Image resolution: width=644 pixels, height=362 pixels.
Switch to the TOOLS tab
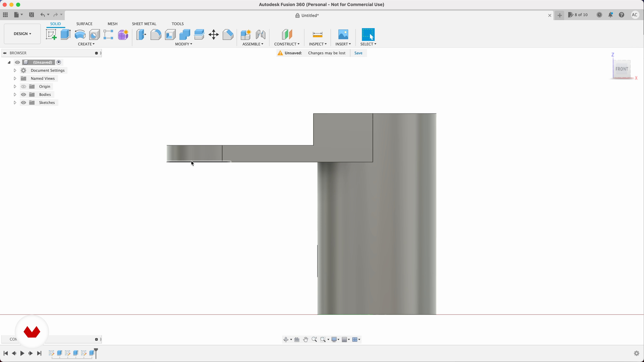177,24
